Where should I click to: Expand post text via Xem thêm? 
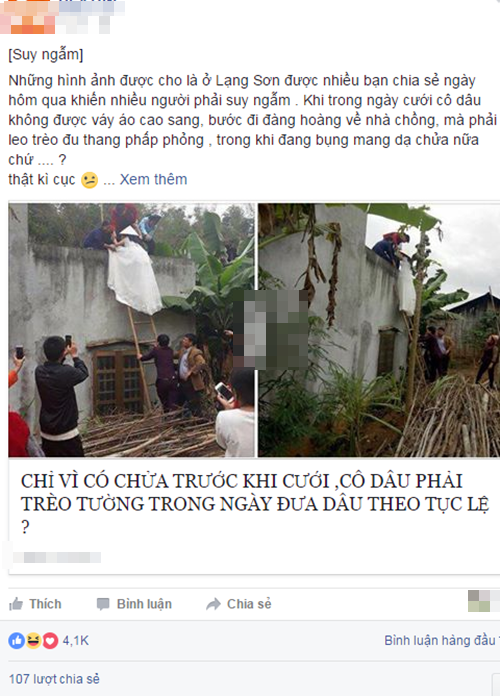(x=153, y=179)
